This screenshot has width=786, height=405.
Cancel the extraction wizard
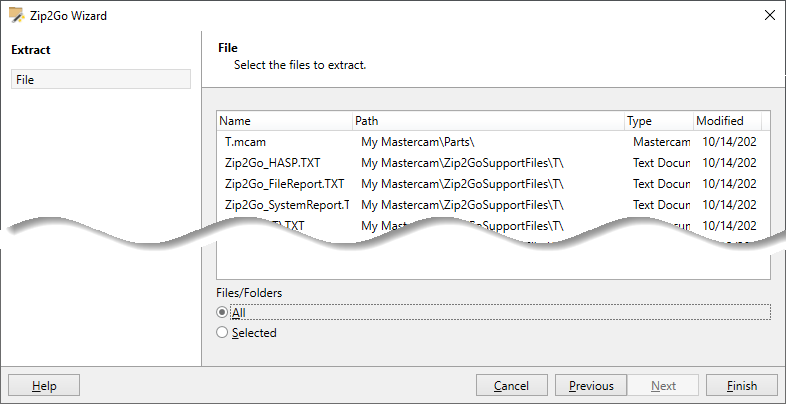tap(511, 386)
